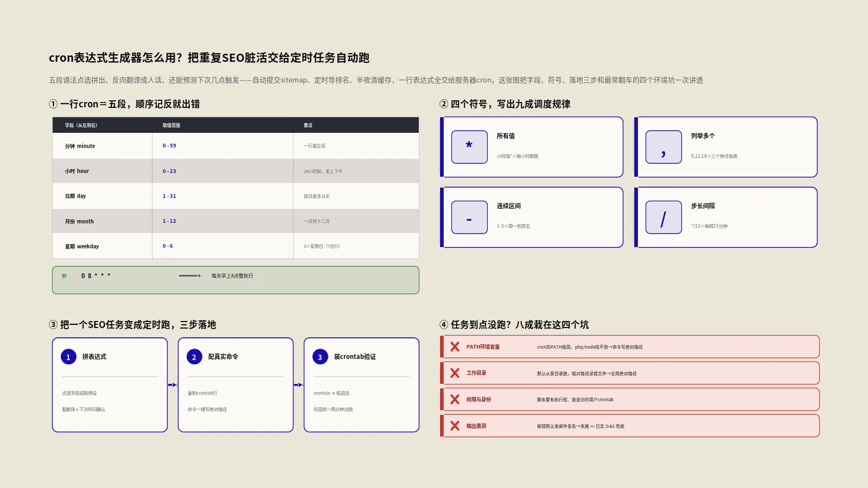Click the text 每天早上8点整执行
Screen dimensions: 868x488
(232, 276)
